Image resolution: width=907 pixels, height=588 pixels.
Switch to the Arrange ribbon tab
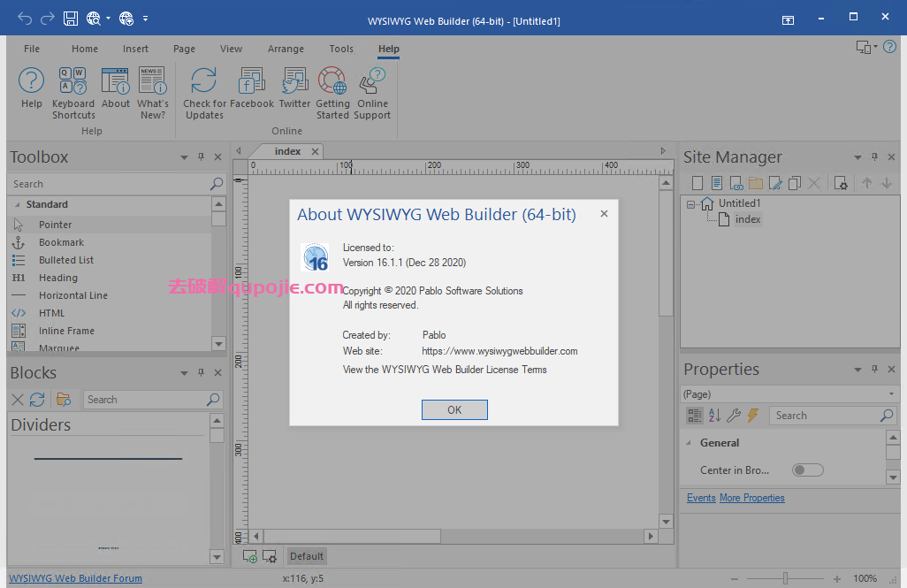pos(286,49)
